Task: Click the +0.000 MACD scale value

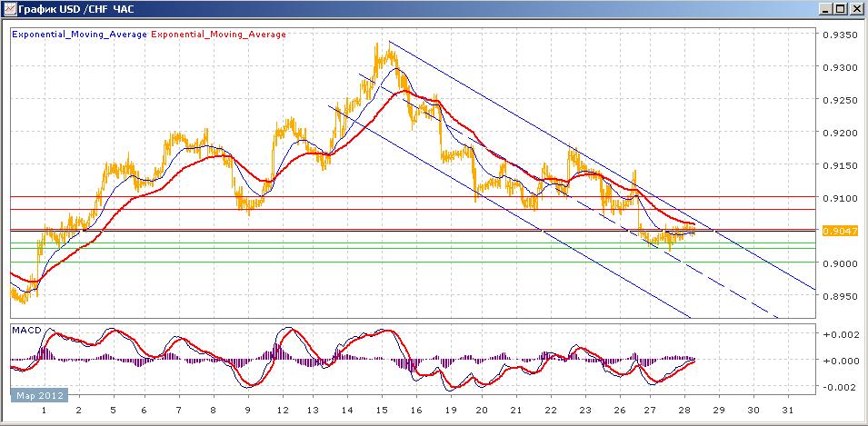Action: [841, 361]
